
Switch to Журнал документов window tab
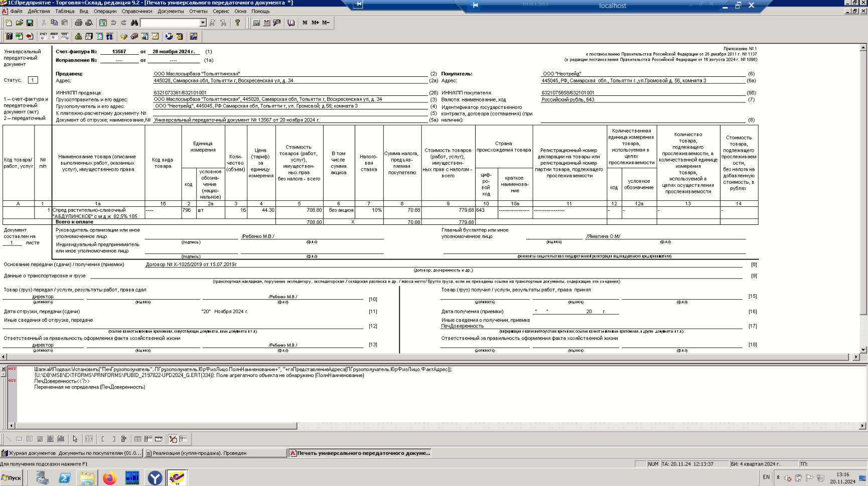pyautogui.click(x=72, y=453)
